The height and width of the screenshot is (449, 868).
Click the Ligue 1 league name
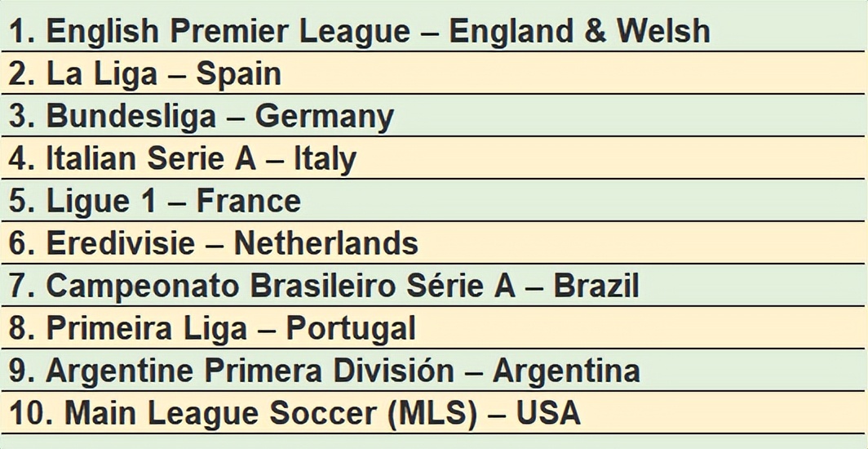point(100,202)
